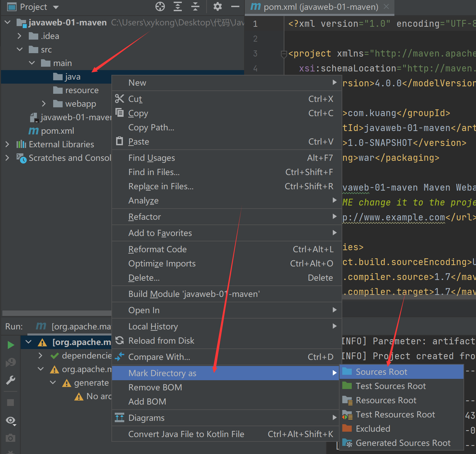Viewport: 476px width, 454px height.
Task: Choose Test Resources Root option
Action: pos(402,414)
